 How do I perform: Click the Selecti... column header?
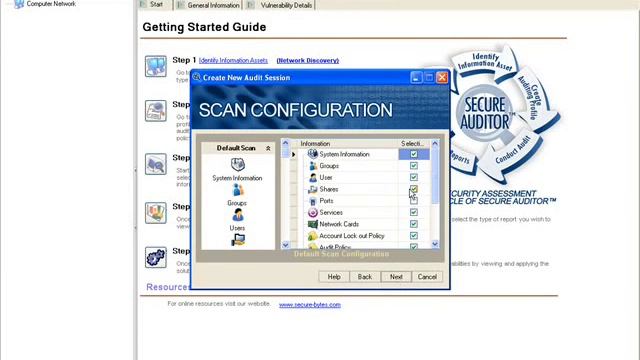pyautogui.click(x=414, y=144)
